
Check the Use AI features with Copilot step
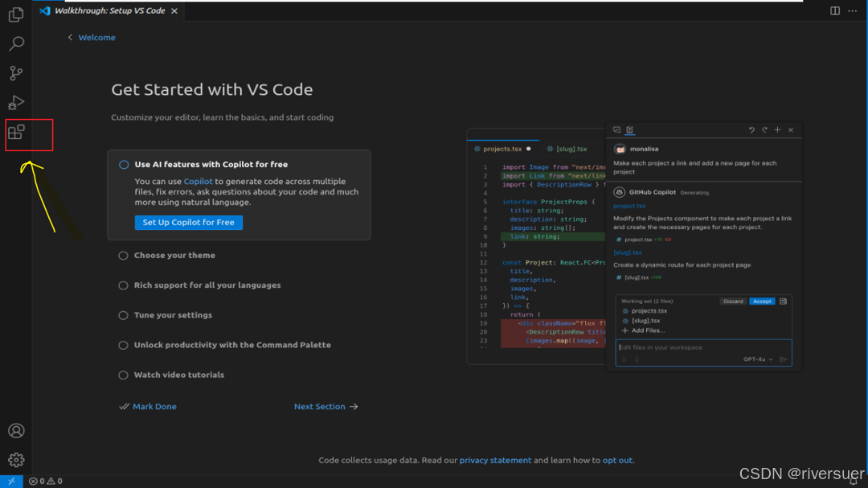pos(123,163)
